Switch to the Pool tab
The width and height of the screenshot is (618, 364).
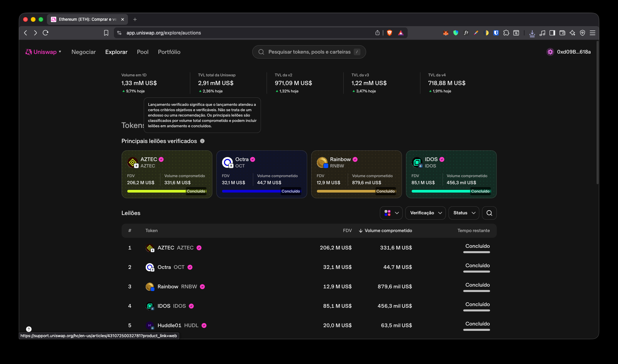click(143, 52)
